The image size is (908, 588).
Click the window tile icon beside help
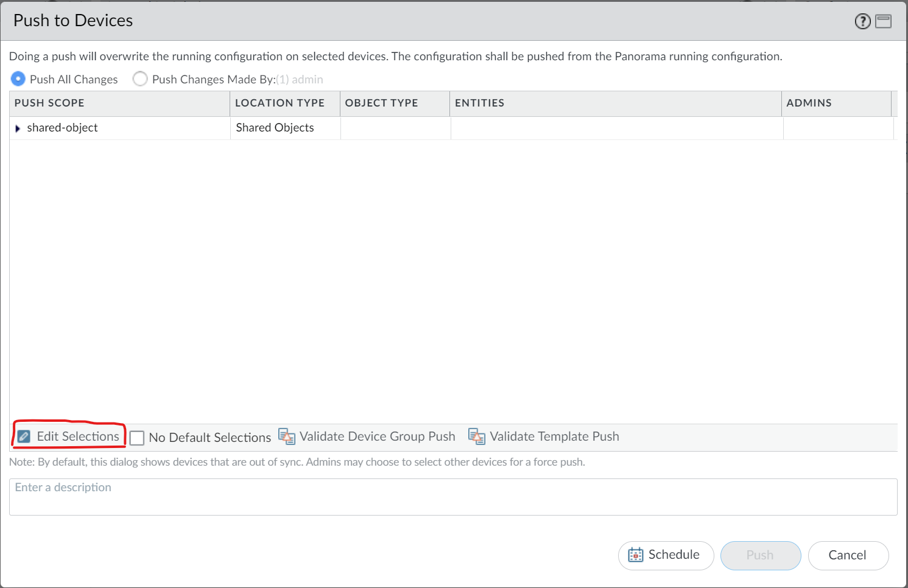(x=883, y=22)
